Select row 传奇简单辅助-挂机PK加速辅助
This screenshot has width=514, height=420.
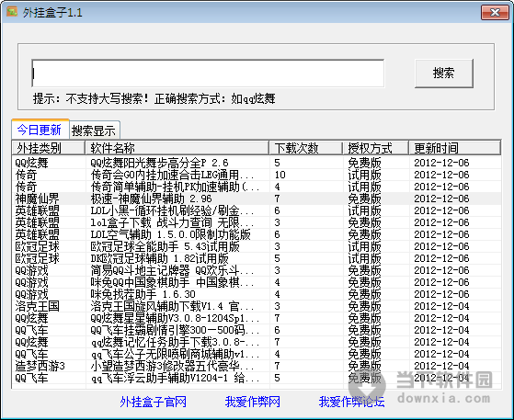tap(257, 187)
